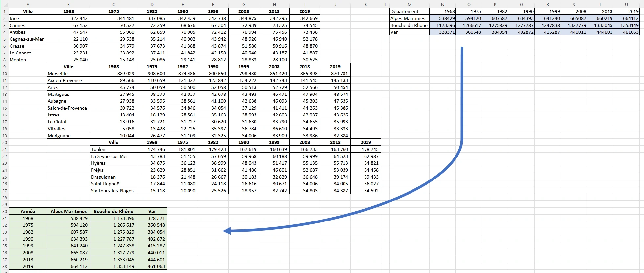Click the Département header cell
Image resolution: width=644 pixels, height=273 pixels.
point(409,11)
